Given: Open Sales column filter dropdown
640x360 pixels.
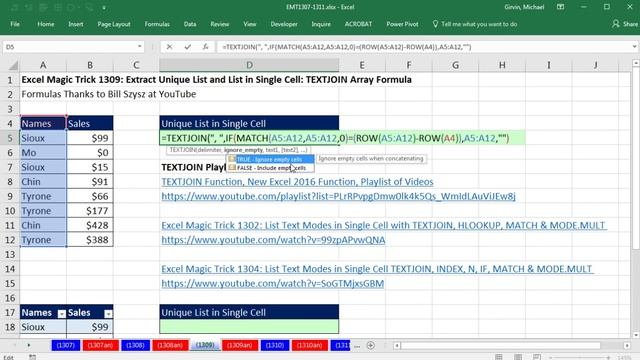Looking at the screenshot, I should point(108,313).
